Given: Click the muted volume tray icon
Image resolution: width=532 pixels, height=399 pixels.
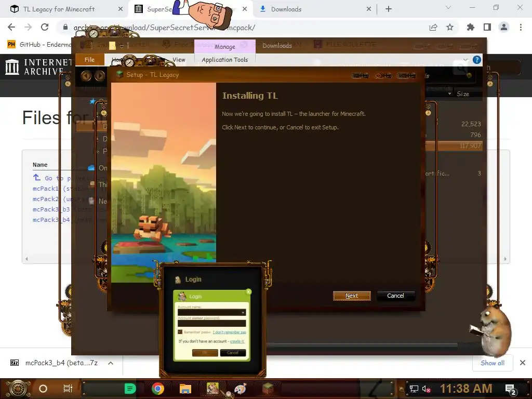Looking at the screenshot, I should tap(427, 389).
